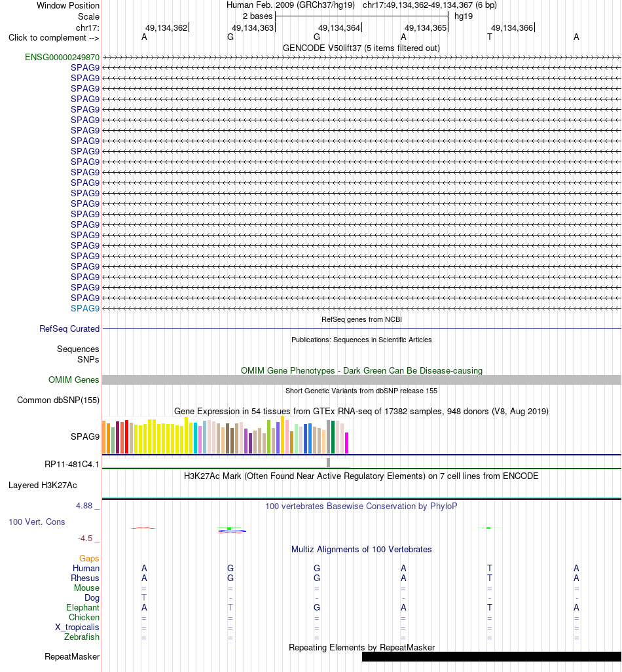Select the Elephant species label
The height and width of the screenshot is (672, 622).
(82, 608)
